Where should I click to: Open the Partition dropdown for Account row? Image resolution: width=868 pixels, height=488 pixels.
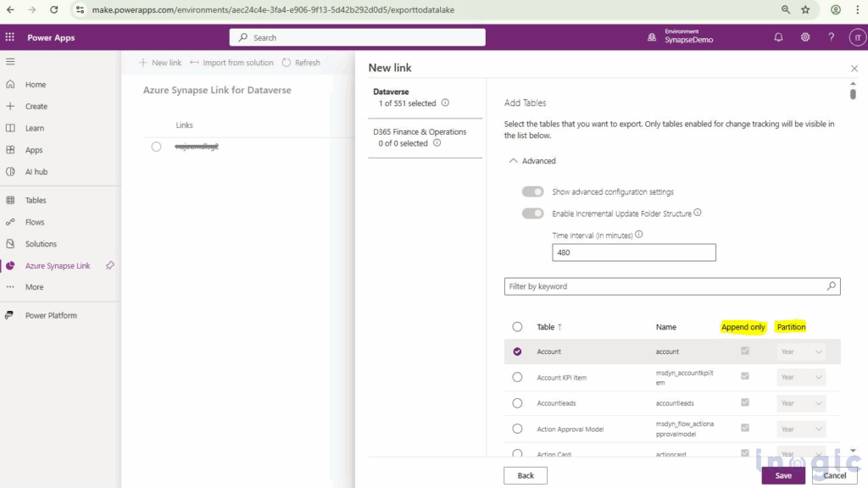click(x=800, y=351)
